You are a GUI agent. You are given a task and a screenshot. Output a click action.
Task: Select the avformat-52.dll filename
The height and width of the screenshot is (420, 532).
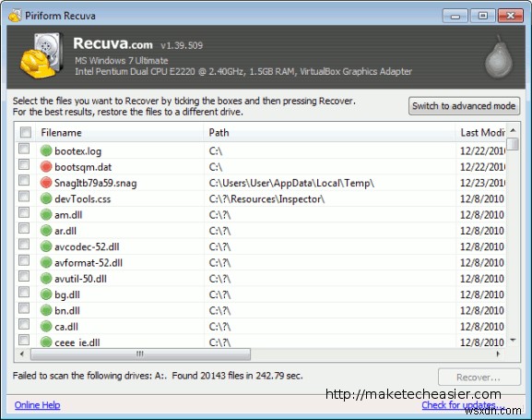click(89, 263)
